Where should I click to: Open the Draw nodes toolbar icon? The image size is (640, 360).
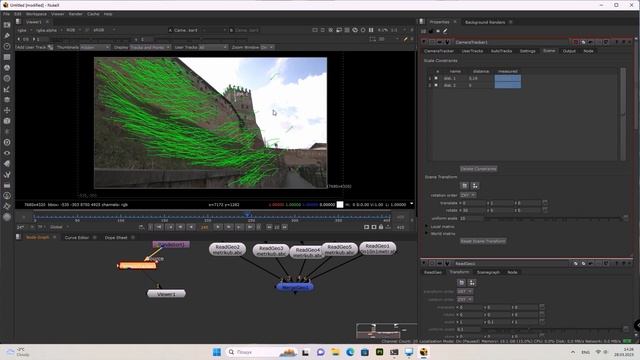[x=7, y=36]
